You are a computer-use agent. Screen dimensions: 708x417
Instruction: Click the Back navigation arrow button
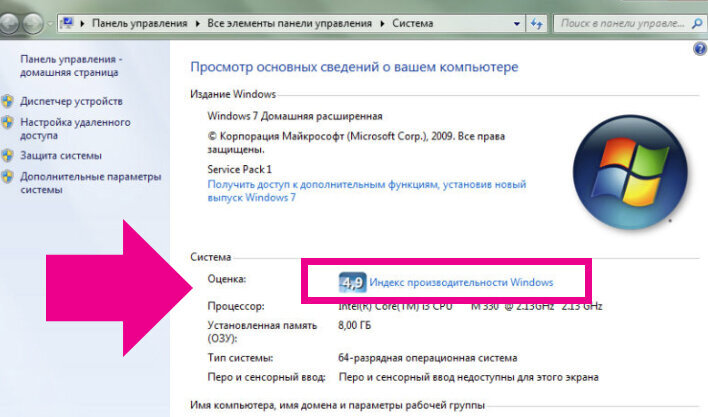click(8, 23)
